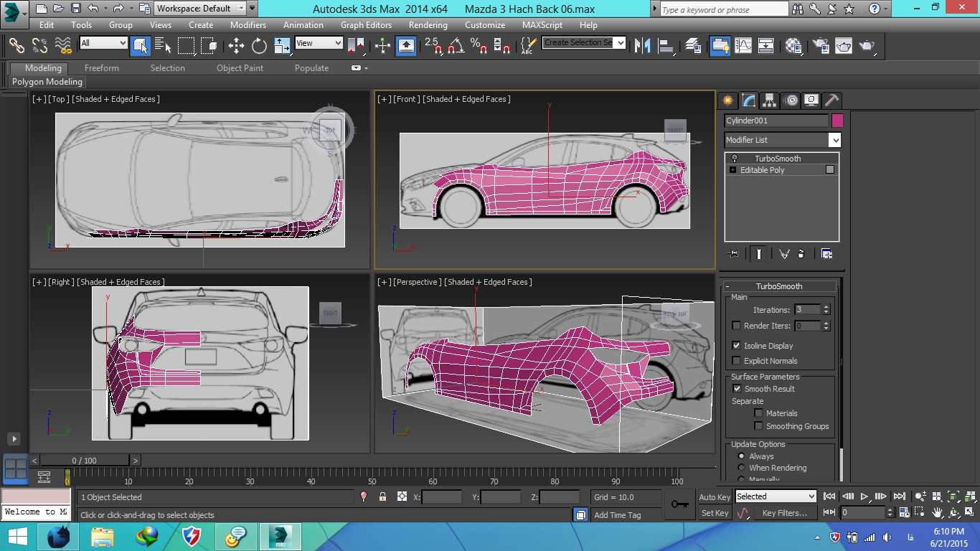Choose the Unlink Selection tool
980x551 pixels.
(x=40, y=46)
